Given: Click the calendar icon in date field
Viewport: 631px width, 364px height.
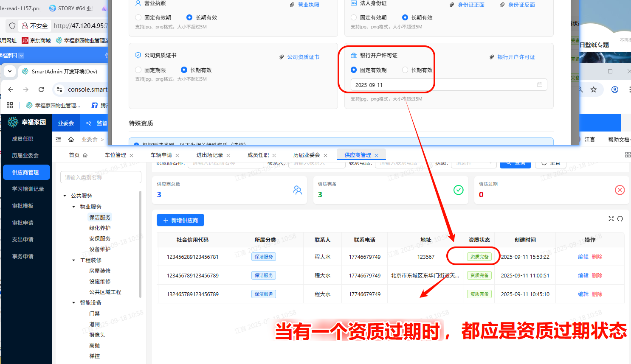Looking at the screenshot, I should pyautogui.click(x=540, y=85).
